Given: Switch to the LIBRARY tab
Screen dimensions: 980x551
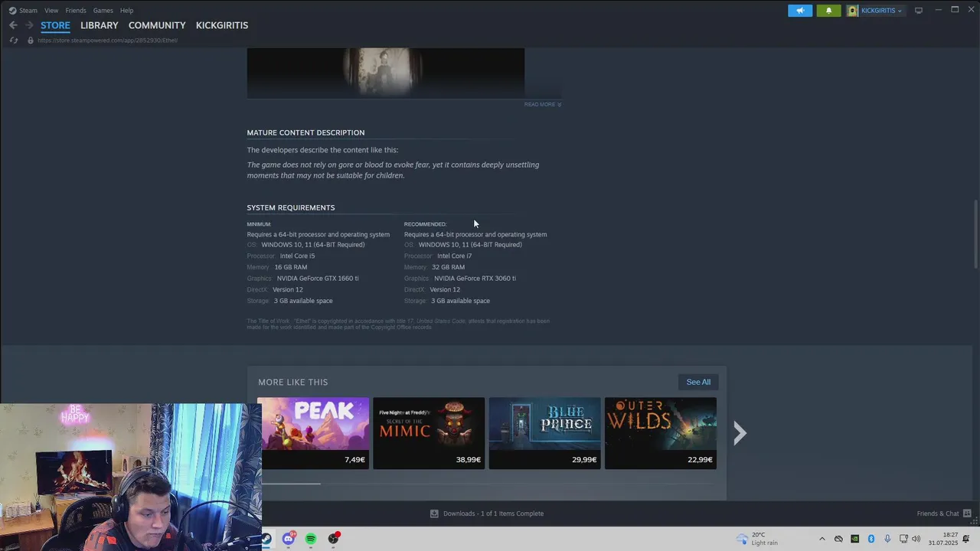Looking at the screenshot, I should pos(100,25).
